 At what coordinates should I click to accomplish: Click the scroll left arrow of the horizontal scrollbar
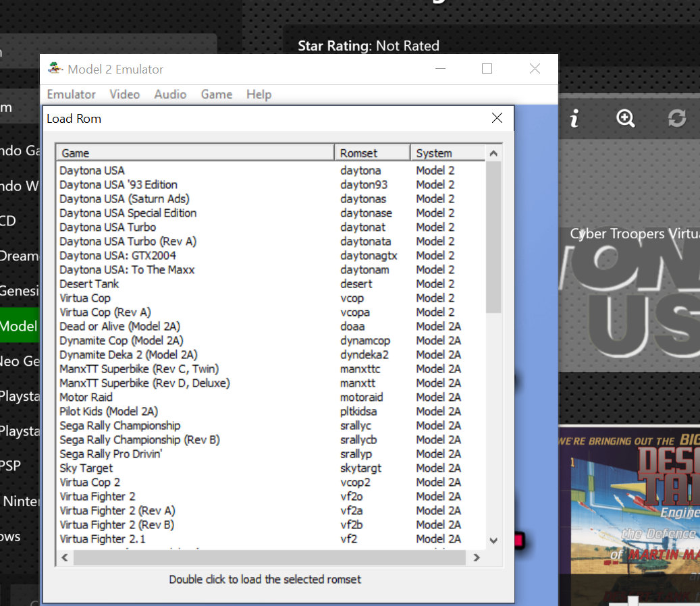tap(65, 557)
